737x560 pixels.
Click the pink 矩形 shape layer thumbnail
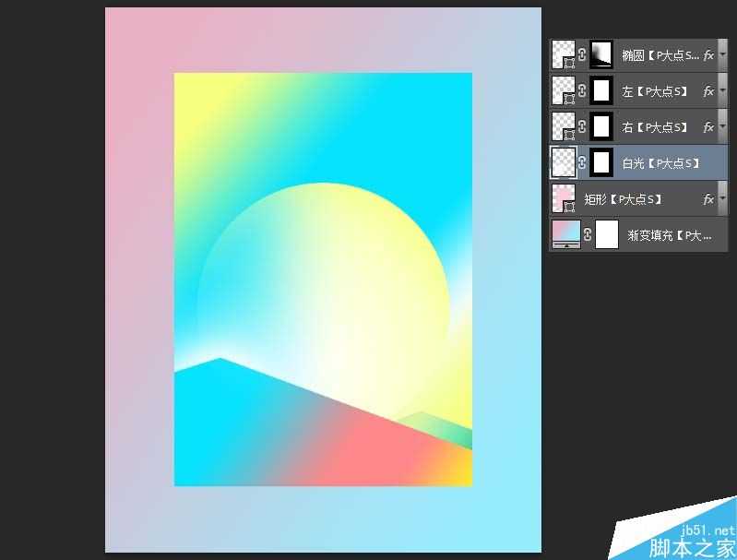pos(563,198)
